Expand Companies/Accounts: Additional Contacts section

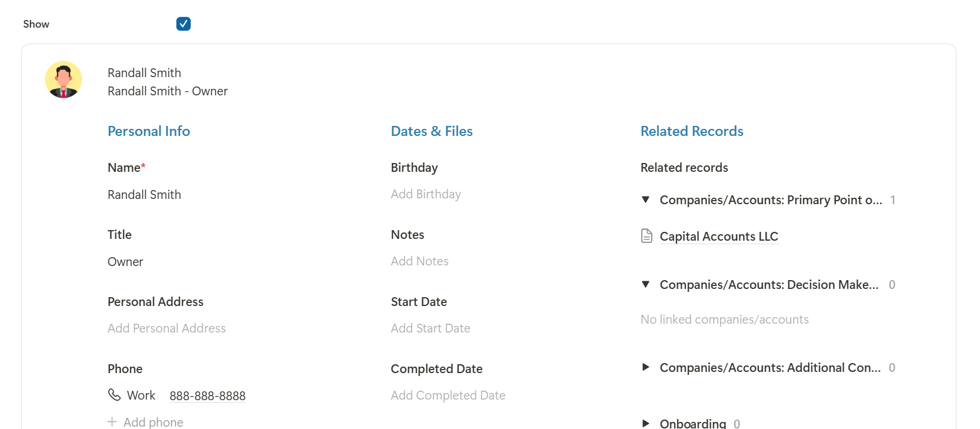(x=646, y=367)
